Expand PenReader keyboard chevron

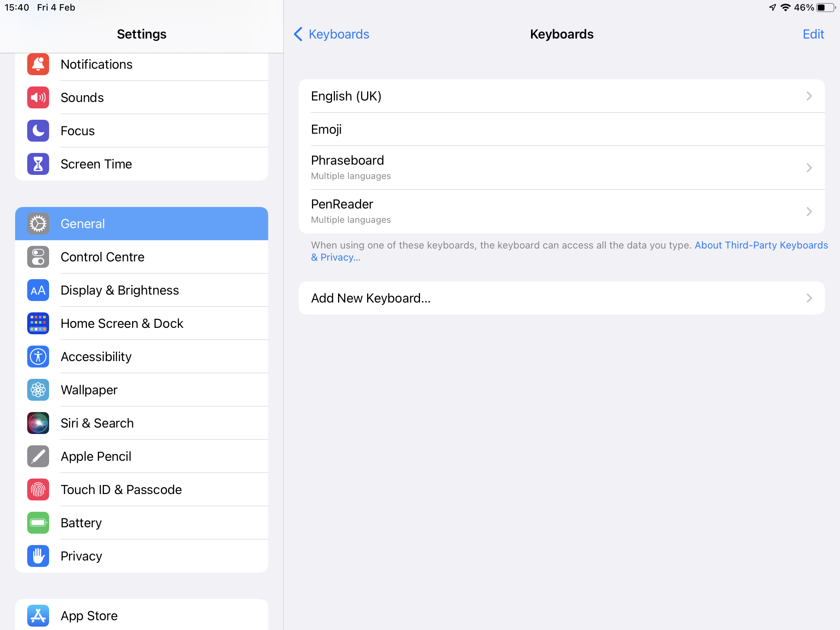pos(809,212)
